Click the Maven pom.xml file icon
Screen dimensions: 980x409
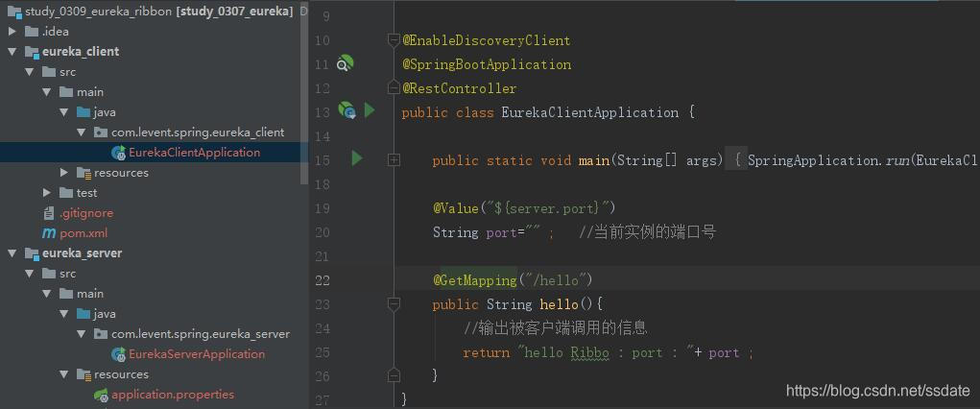(49, 233)
